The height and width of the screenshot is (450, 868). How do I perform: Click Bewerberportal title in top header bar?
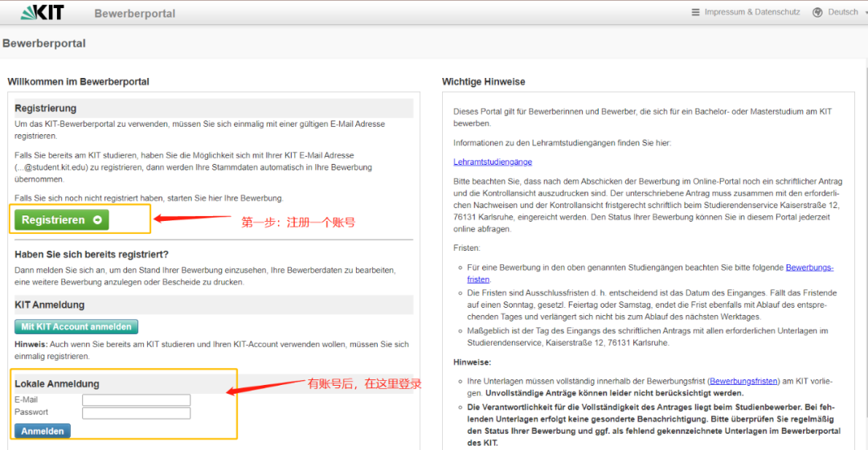click(134, 13)
